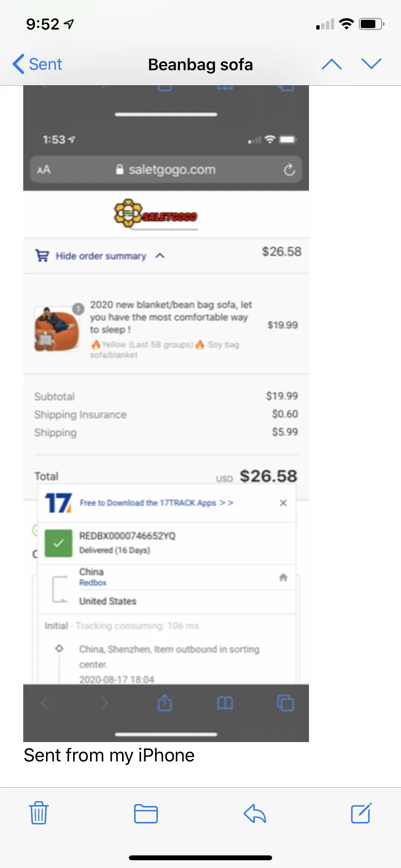This screenshot has height=868, width=401.
Task: Tap the tabs overview icon
Action: [x=285, y=702]
